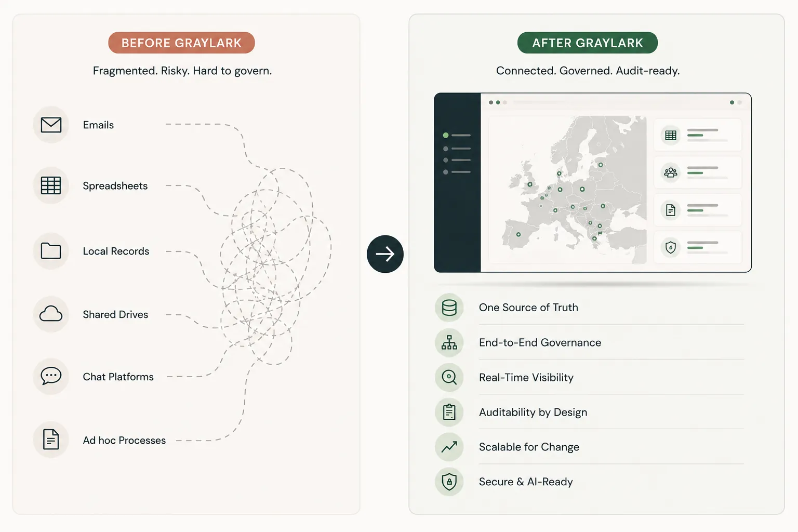Click the BEFORE GRAYLARK badge

[181, 43]
